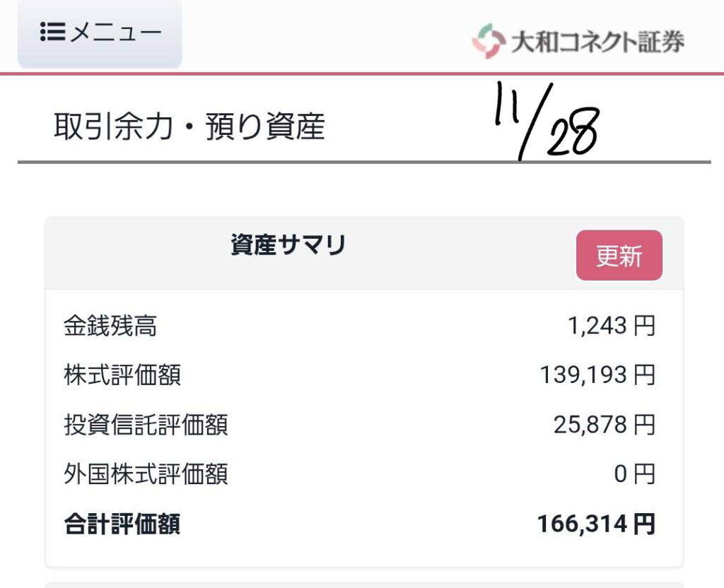
Task: Click the handwritten 11/28 date annotation
Action: coord(546,120)
